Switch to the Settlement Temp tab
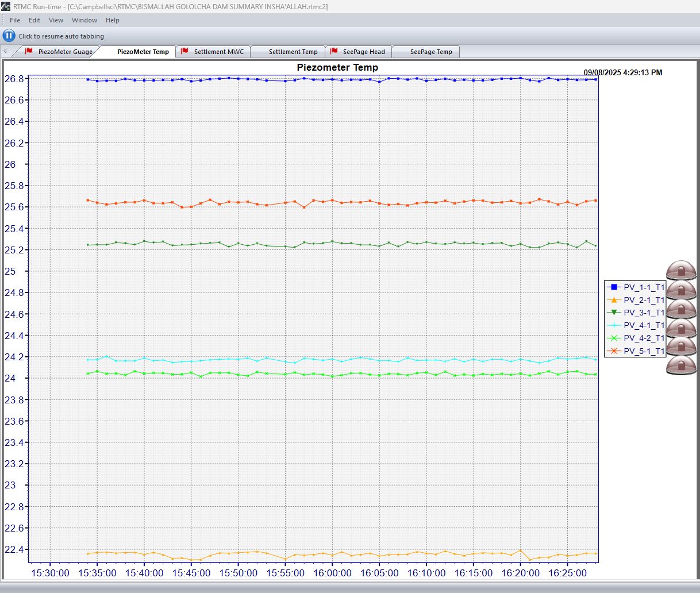The width and height of the screenshot is (700, 593). [293, 52]
